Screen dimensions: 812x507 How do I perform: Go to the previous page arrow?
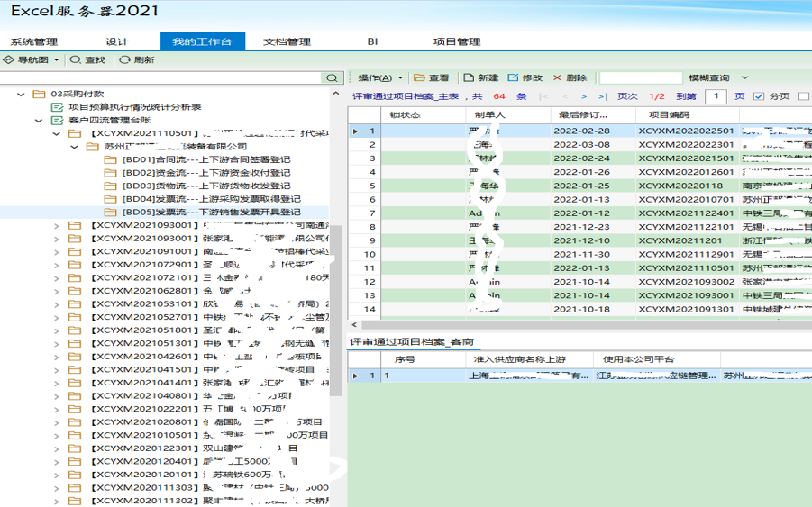(565, 96)
